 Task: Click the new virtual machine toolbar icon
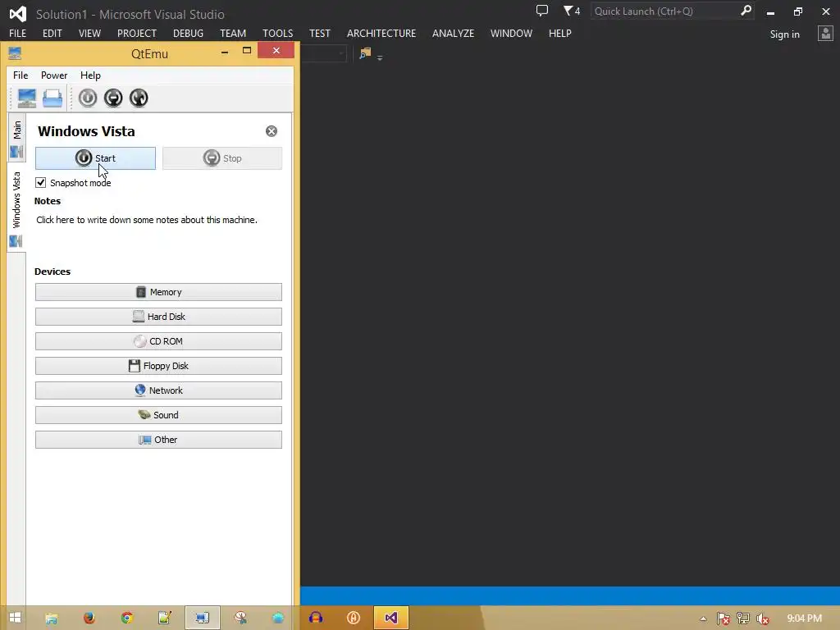click(x=27, y=98)
